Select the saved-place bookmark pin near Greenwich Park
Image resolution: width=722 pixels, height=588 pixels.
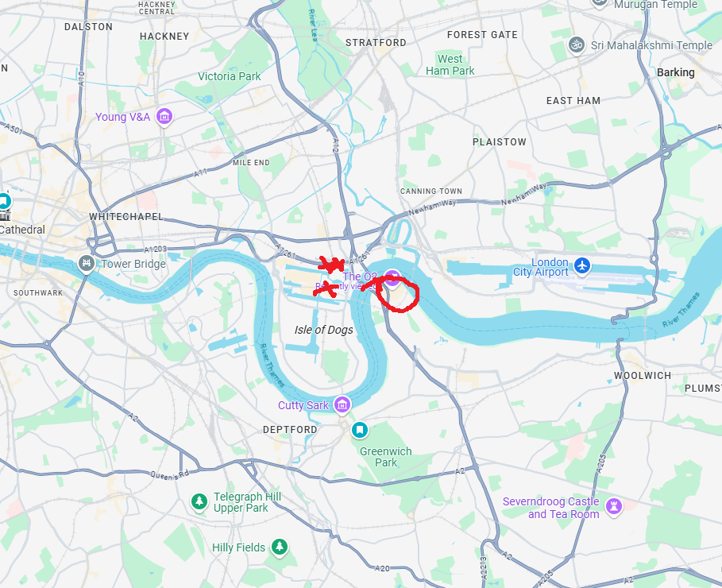pos(360,430)
